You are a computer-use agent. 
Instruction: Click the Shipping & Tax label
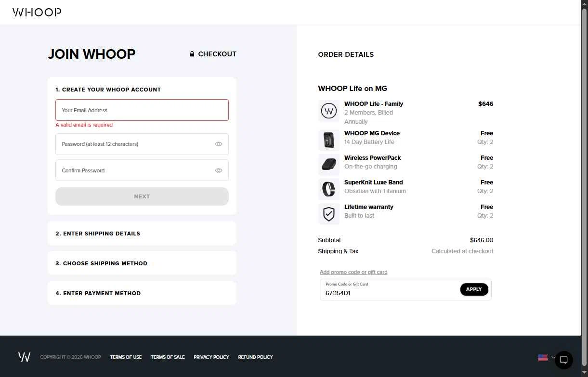click(x=338, y=251)
